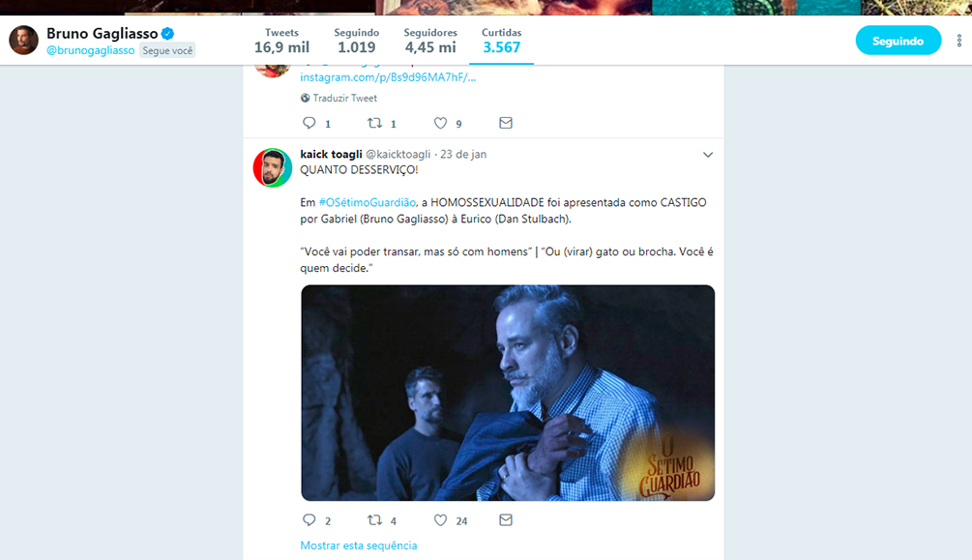
Task: Retweet kaick toagli's tweet
Action: coord(375,520)
